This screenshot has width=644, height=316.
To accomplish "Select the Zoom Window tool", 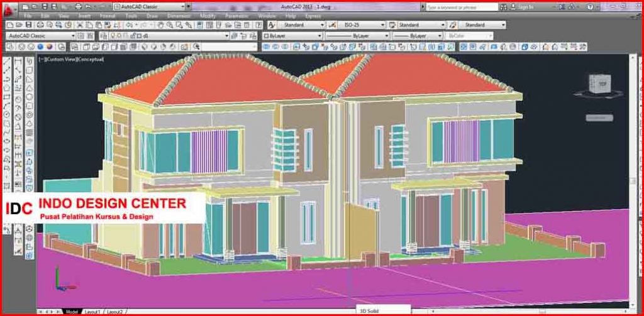I will (179, 25).
